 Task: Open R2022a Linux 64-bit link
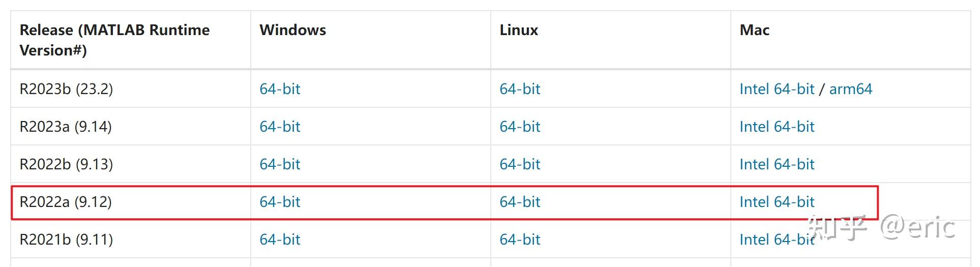point(520,202)
